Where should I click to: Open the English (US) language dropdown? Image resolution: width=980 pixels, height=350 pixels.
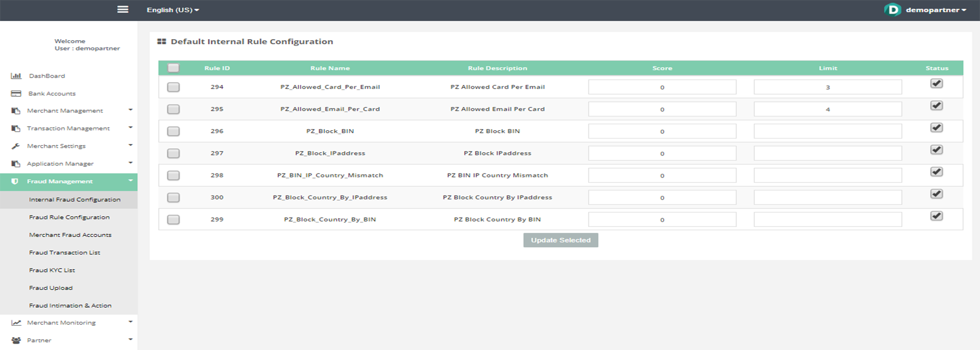[x=172, y=10]
